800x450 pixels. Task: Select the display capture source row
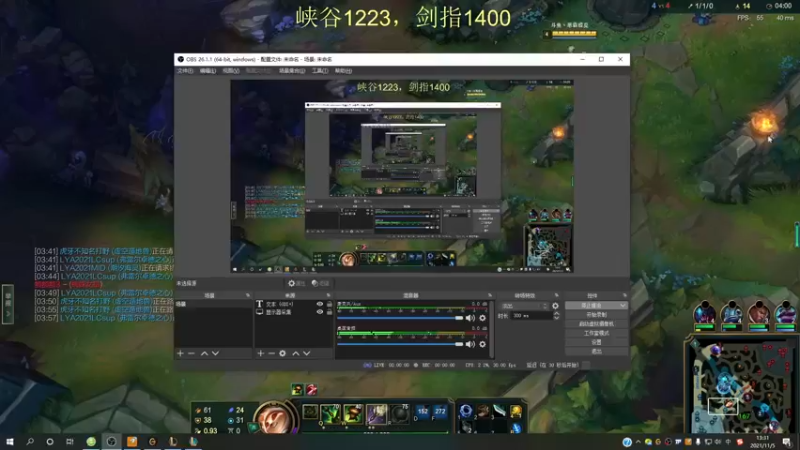[294, 312]
